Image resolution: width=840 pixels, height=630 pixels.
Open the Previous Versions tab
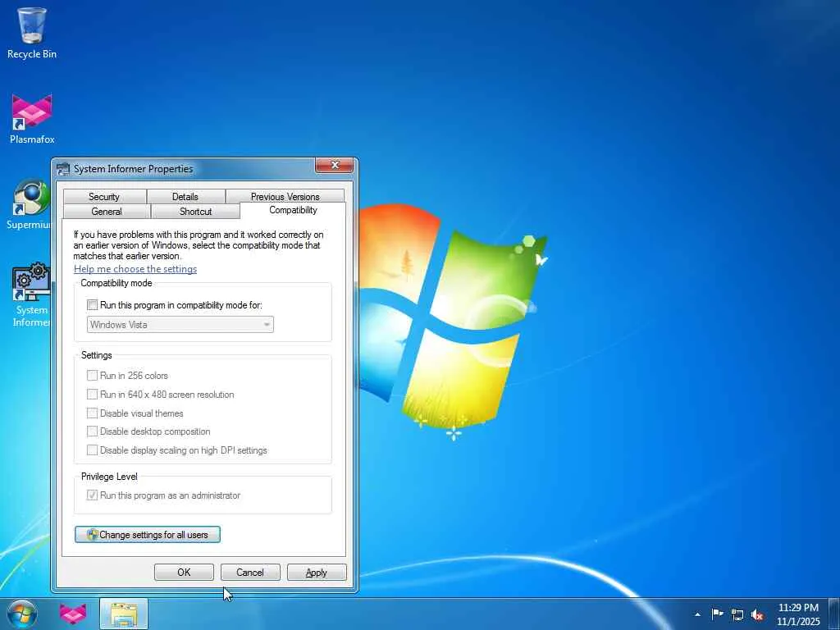[285, 197]
